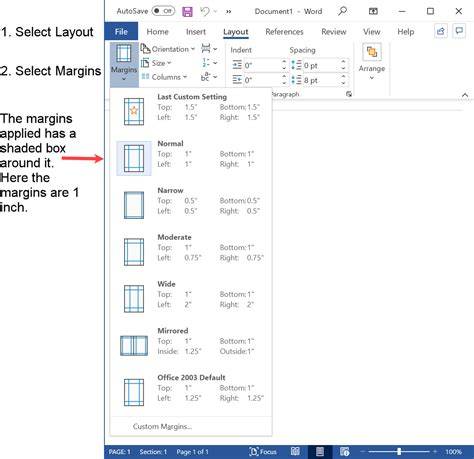
Task: Click the Undo arrow icon
Action: pyautogui.click(x=205, y=12)
